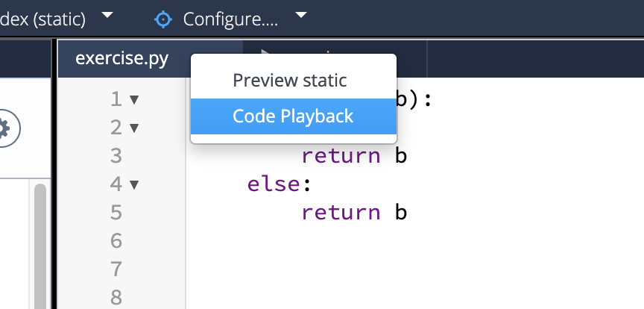Screen dimensions: 644x309
Task: Collapse the code fold at line 1
Action: click(x=134, y=99)
